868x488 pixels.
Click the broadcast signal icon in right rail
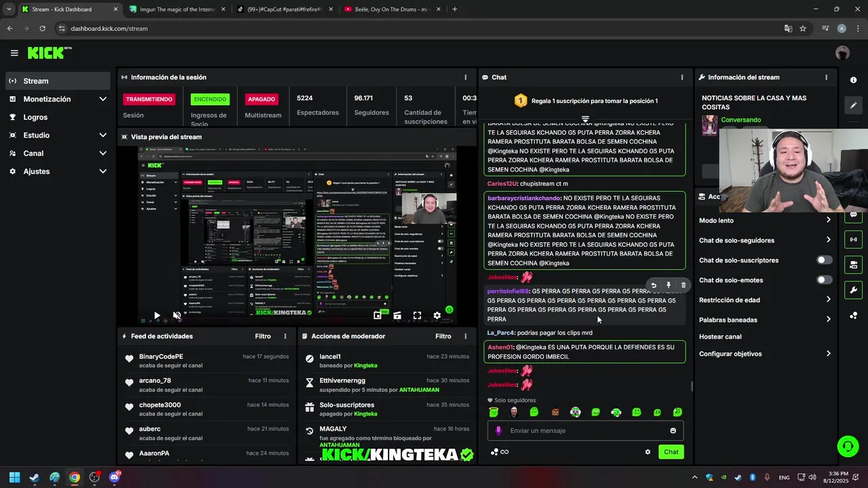tap(853, 239)
